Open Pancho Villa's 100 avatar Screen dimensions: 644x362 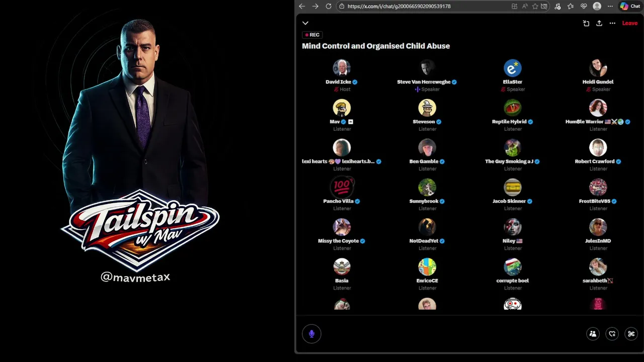click(342, 187)
